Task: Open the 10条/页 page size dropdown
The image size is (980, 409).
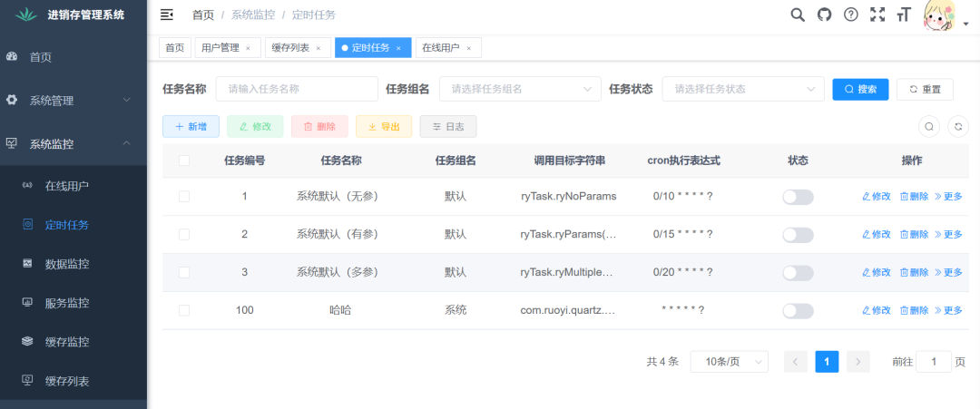Action: coord(730,362)
